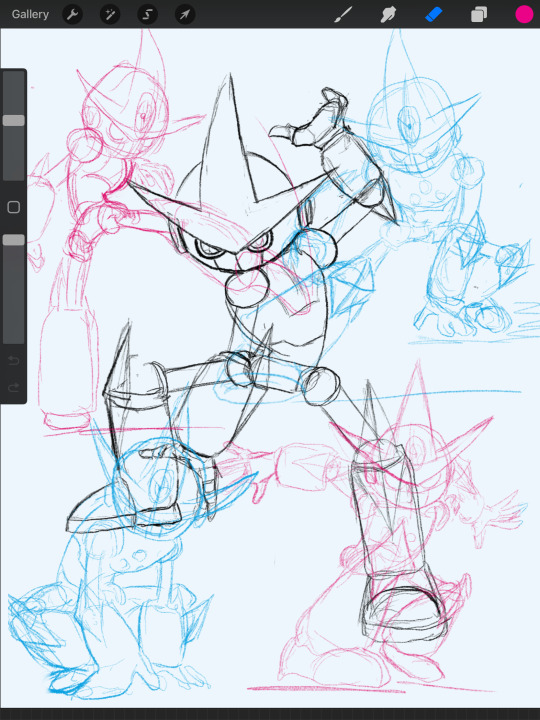Open the Layers panel
Screen dimensions: 540x720
[x=478, y=14]
